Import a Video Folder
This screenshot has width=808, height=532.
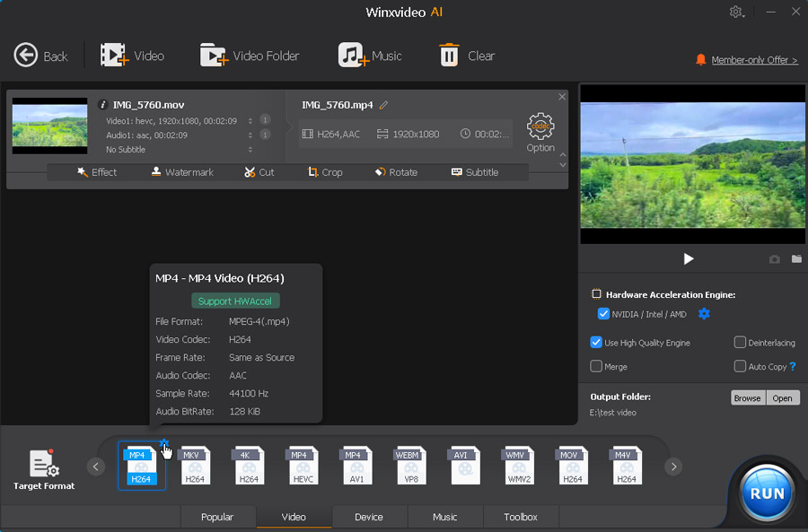pyautogui.click(x=250, y=56)
